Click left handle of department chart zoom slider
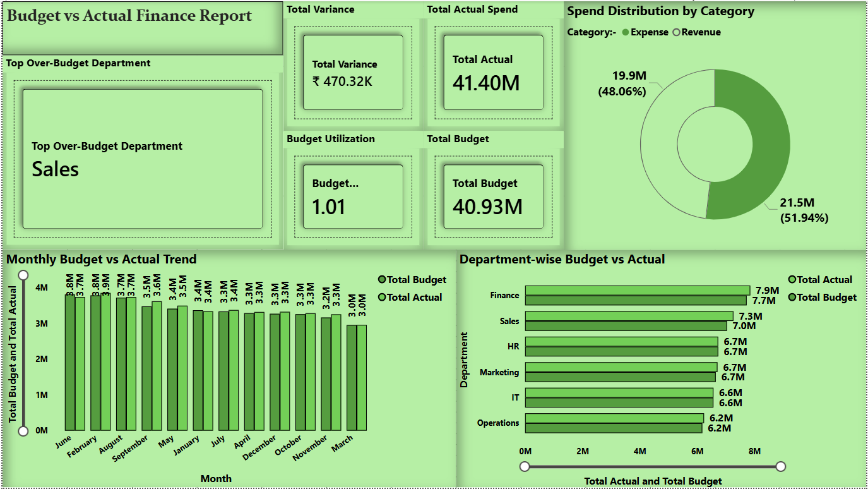 click(524, 466)
